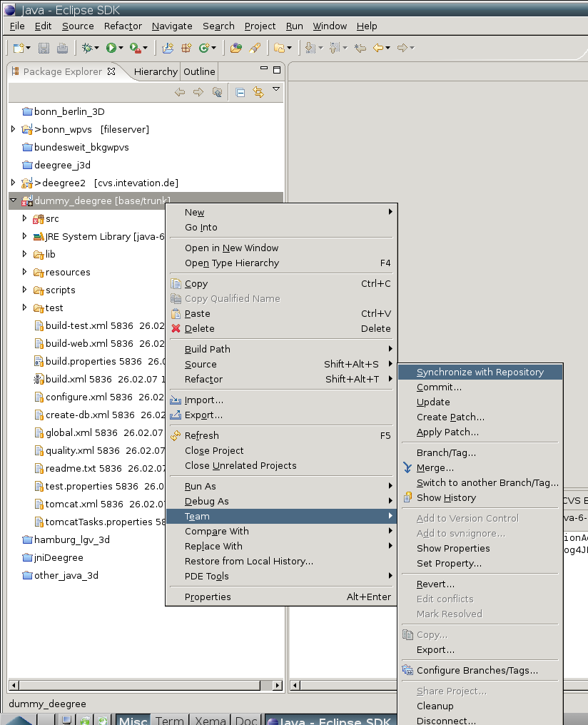Toggle Link with Editor in Package Explorer

coord(258,93)
